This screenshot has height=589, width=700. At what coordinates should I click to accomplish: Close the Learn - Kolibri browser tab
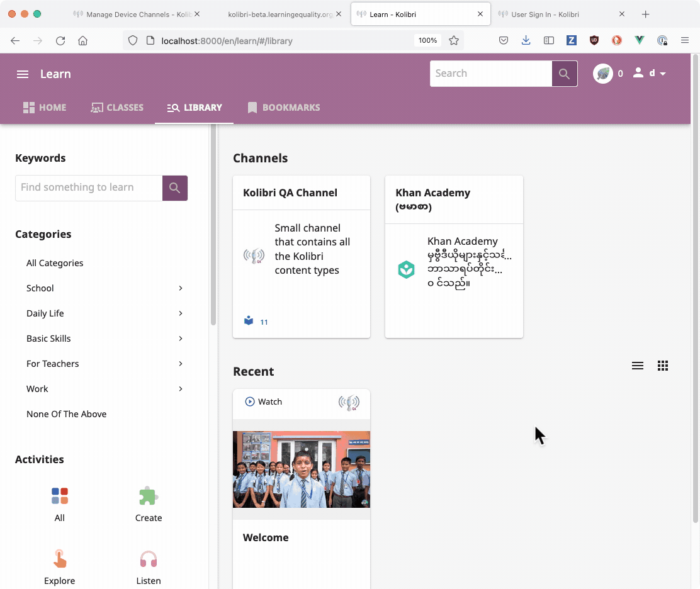click(480, 14)
